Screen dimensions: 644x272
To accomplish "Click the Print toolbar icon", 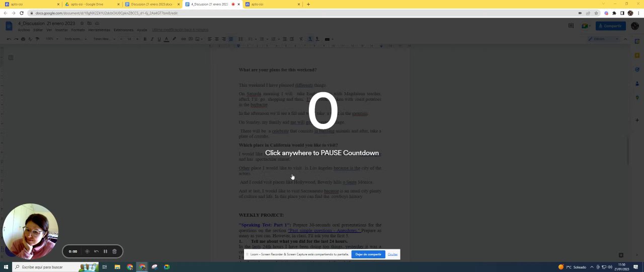I will 23,39.
